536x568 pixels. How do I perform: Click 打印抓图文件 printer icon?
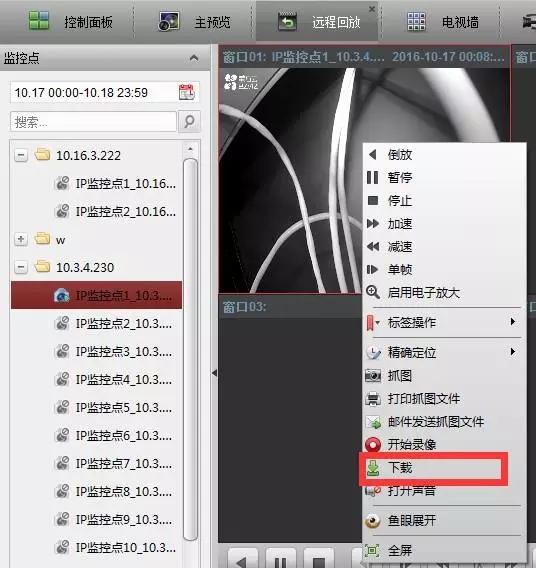(x=373, y=399)
